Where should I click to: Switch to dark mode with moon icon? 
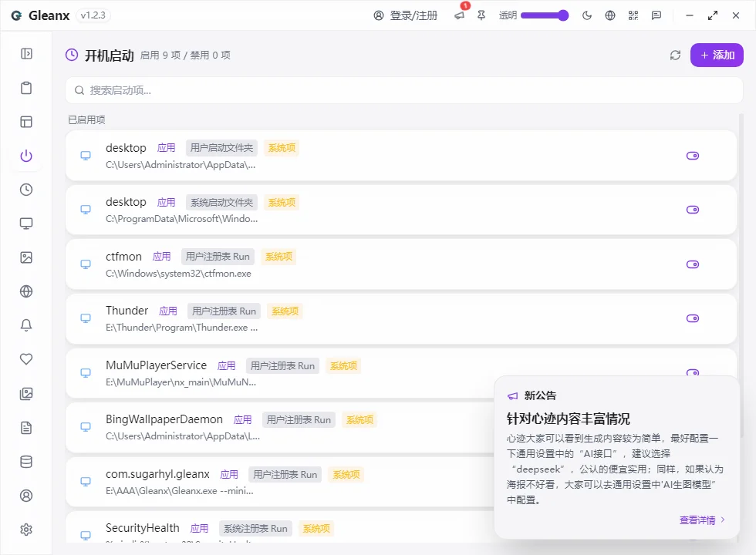pos(587,15)
